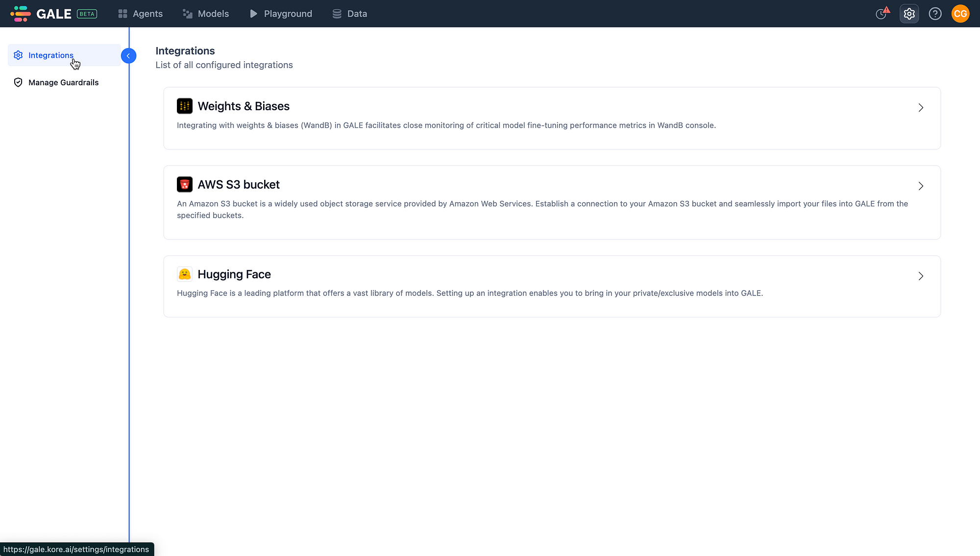
Task: Click 'List of all configured integrations' subtitle
Action: [224, 65]
